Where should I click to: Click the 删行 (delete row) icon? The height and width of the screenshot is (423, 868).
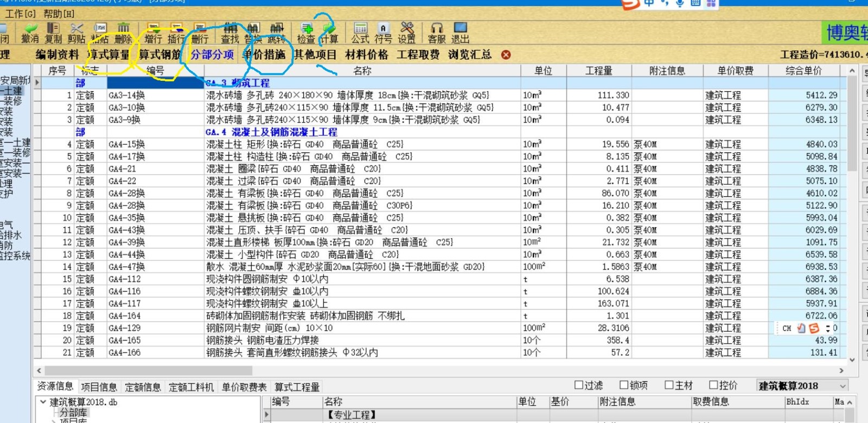(200, 33)
